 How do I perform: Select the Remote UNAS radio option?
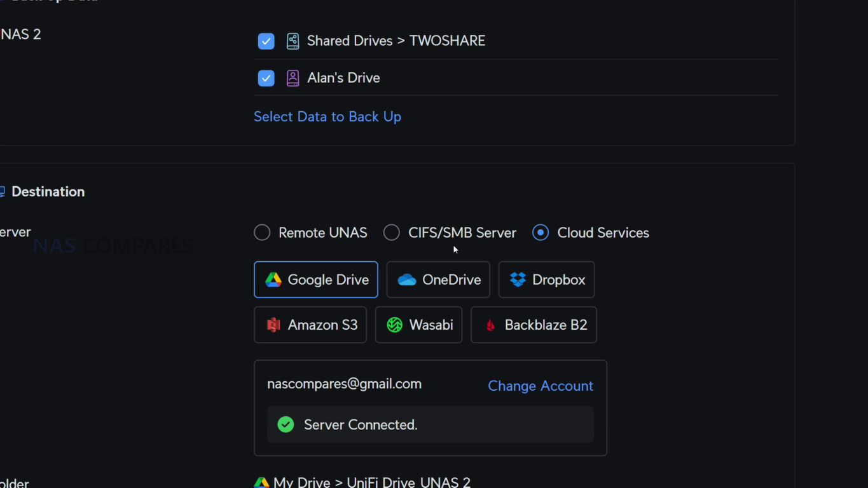point(262,233)
